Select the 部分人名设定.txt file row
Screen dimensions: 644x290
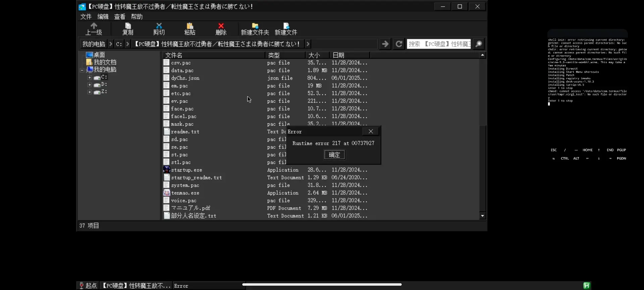265,215
